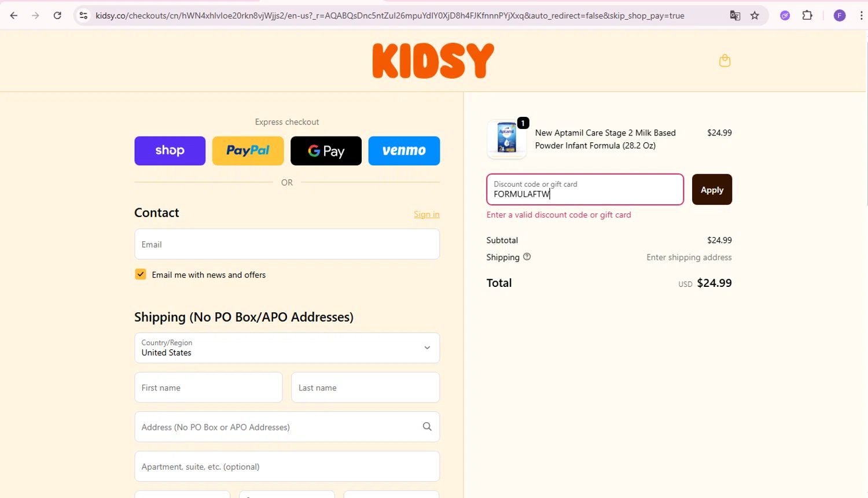Viewport: 868px width, 498px height.
Task: Click the KIDSY logo
Action: pyautogui.click(x=433, y=61)
